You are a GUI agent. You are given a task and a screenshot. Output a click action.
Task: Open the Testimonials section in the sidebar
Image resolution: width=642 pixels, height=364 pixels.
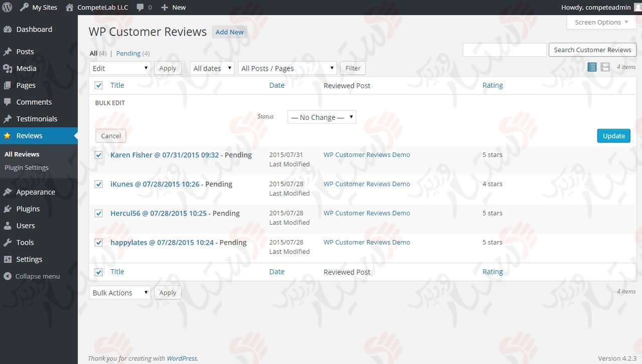[x=37, y=118]
